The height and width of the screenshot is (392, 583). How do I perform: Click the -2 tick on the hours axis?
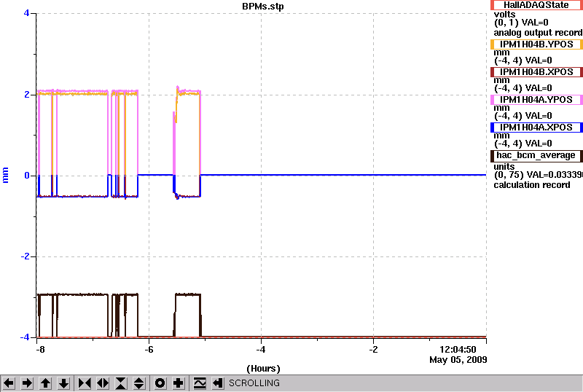pos(373,350)
